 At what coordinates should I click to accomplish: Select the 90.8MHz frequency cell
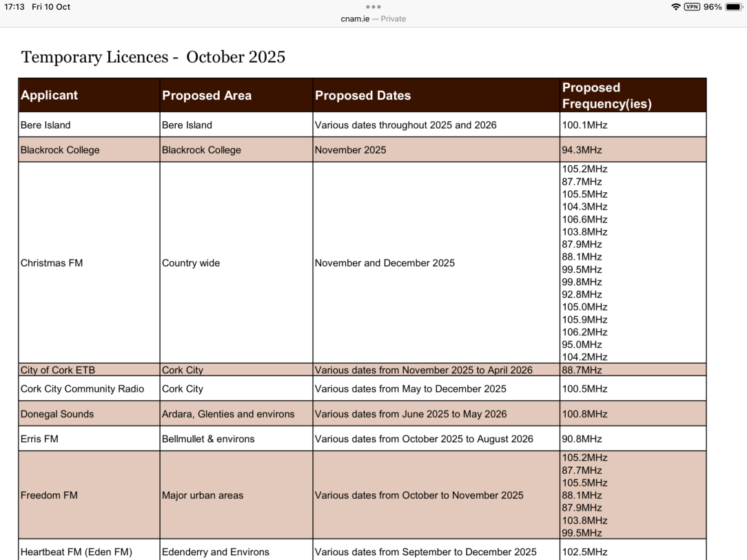tap(633, 439)
